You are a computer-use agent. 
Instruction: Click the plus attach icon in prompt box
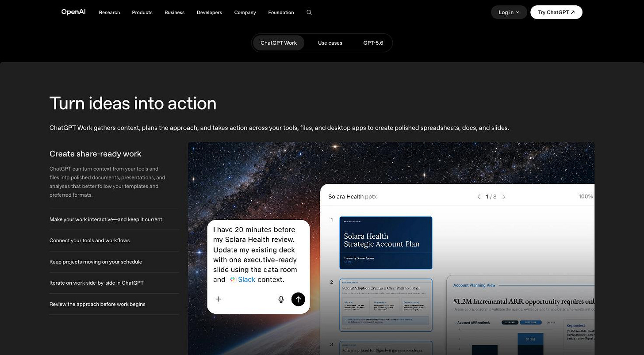pos(218,299)
